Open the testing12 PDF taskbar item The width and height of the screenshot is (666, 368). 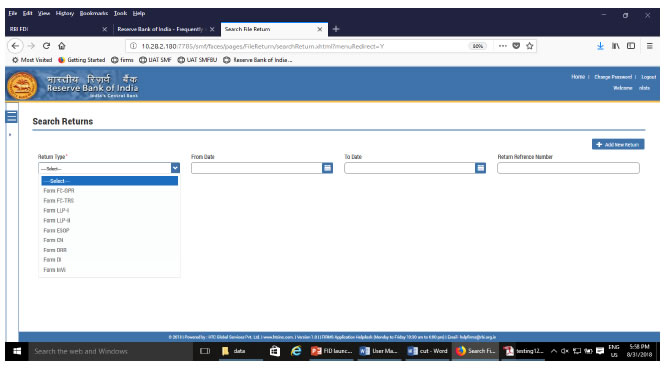(x=524, y=351)
